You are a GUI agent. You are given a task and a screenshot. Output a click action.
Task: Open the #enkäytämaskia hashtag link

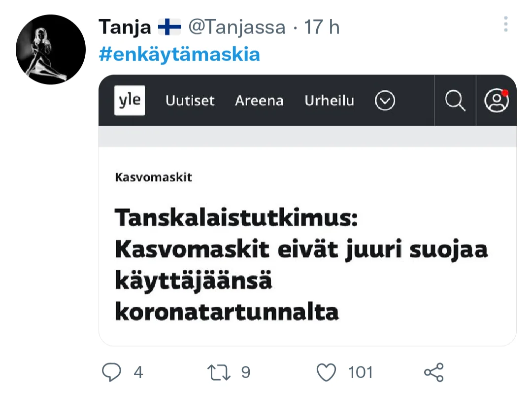179,54
